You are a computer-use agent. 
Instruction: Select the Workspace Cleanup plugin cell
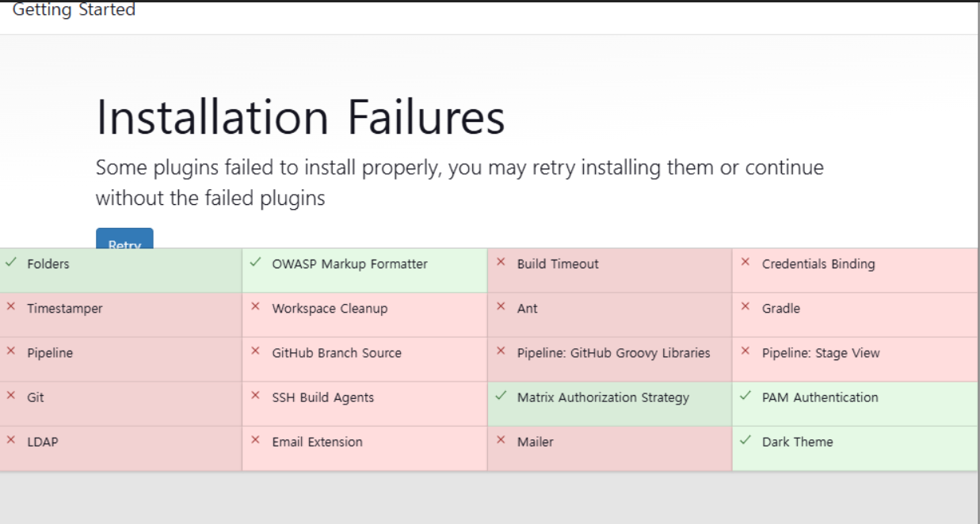coord(364,315)
